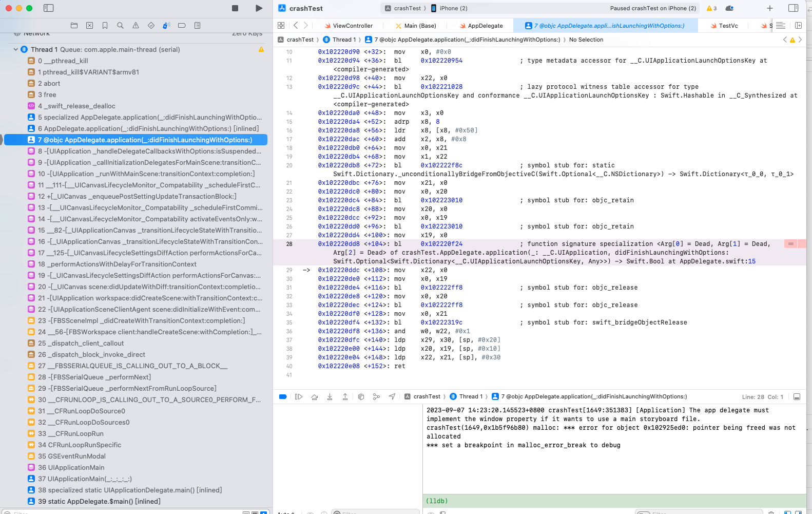
Task: Continue program execution in debug bar
Action: pos(299,396)
